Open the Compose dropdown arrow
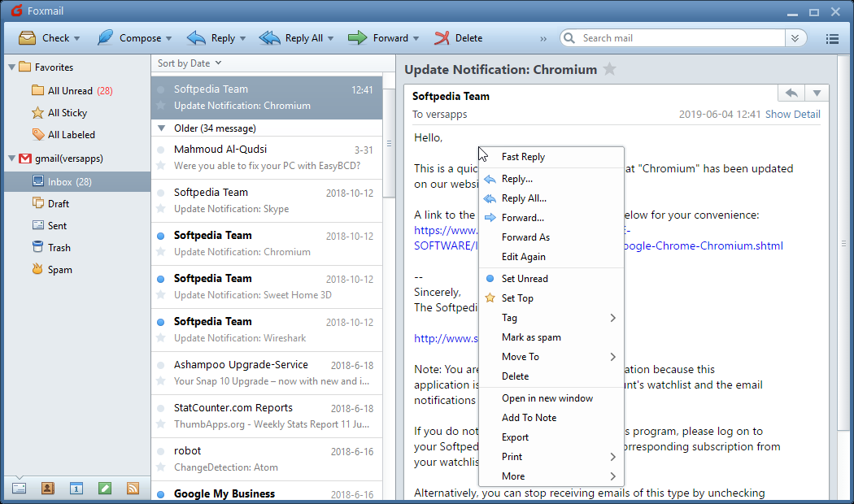The width and height of the screenshot is (854, 504). pyautogui.click(x=169, y=39)
